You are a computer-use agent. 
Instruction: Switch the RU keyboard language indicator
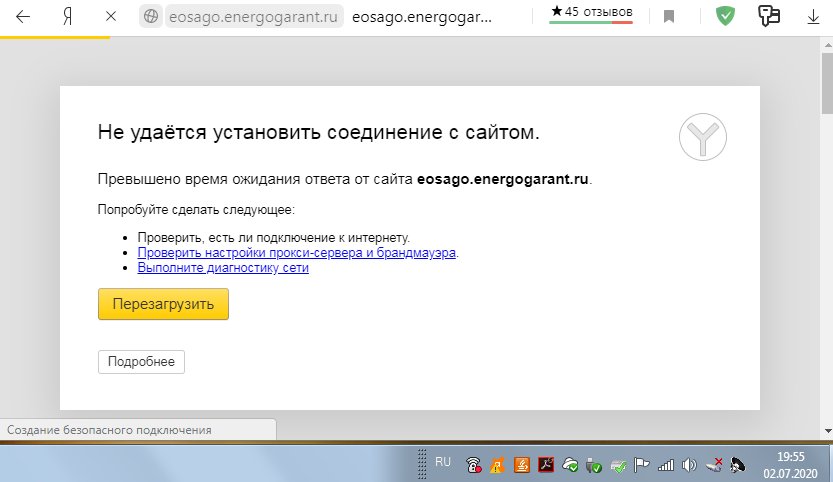click(x=443, y=462)
